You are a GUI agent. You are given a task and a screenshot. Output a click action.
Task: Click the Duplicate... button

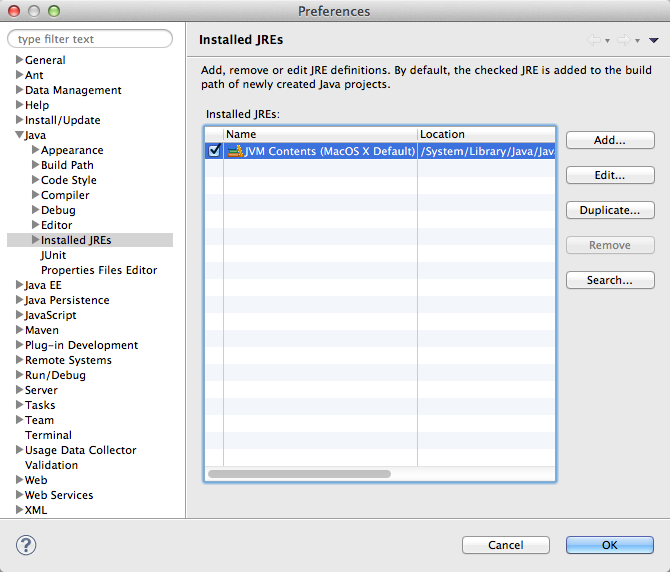tap(610, 210)
